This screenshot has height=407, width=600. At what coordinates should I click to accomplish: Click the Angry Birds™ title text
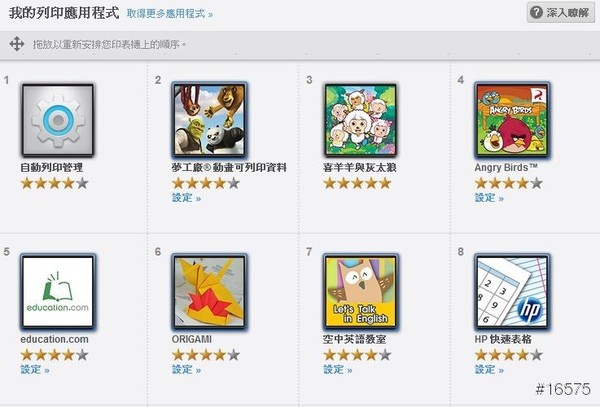506,168
